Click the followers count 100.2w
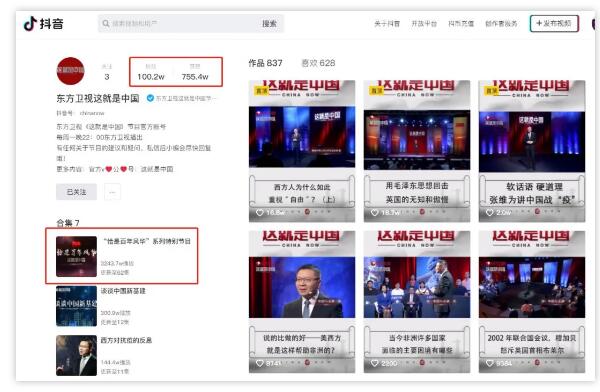600x392 pixels. (151, 77)
